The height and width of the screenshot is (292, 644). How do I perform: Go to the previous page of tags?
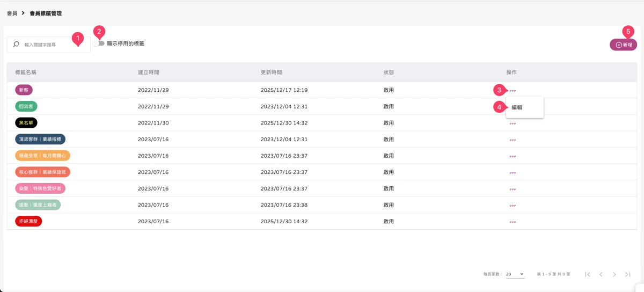tap(601, 274)
